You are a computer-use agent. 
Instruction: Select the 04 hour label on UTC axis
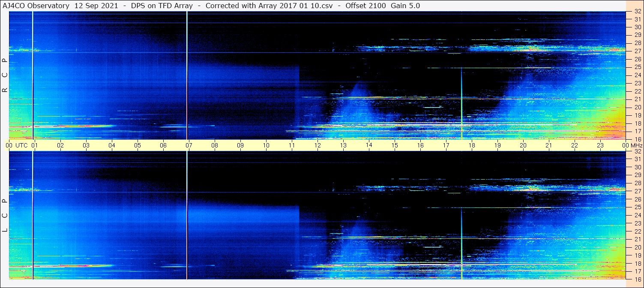tap(112, 145)
